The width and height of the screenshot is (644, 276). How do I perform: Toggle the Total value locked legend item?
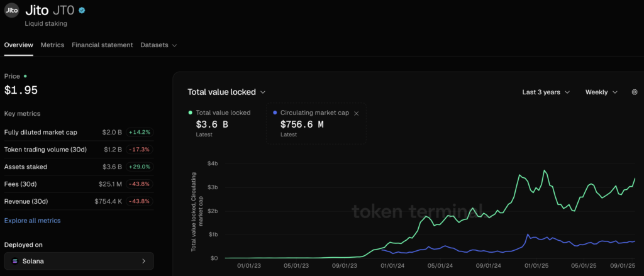click(219, 112)
